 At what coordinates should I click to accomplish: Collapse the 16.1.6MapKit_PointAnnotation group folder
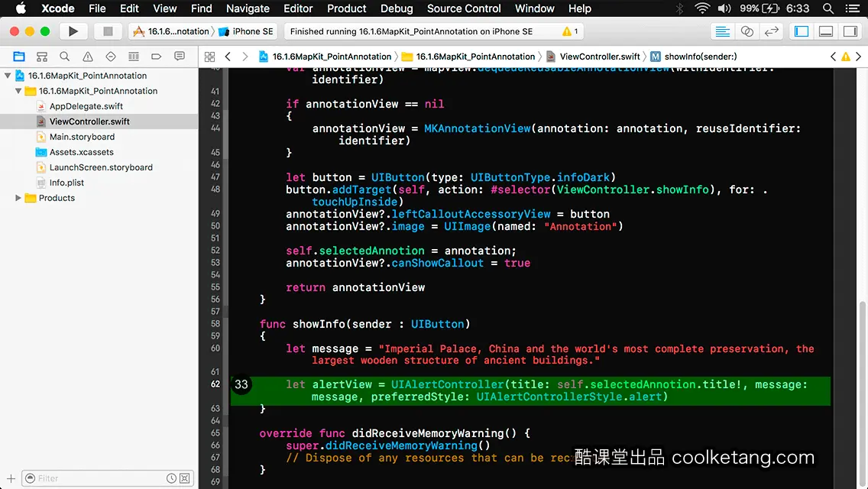18,91
